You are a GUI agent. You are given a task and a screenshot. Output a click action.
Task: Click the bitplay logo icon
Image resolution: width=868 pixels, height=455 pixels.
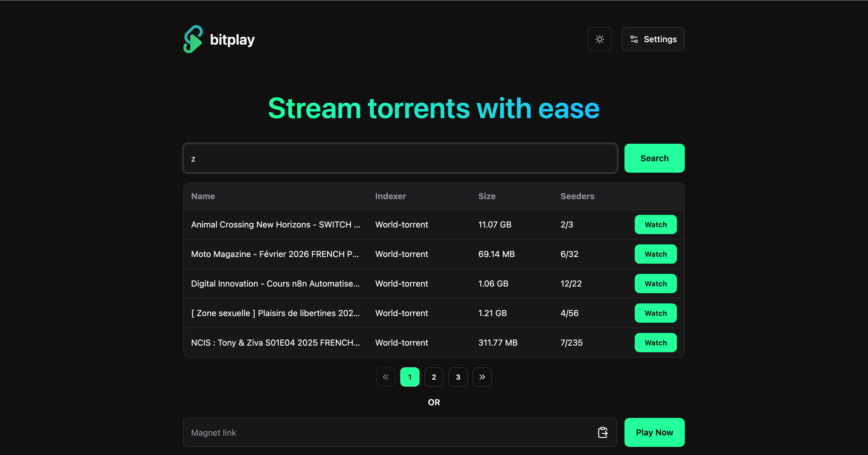click(193, 39)
